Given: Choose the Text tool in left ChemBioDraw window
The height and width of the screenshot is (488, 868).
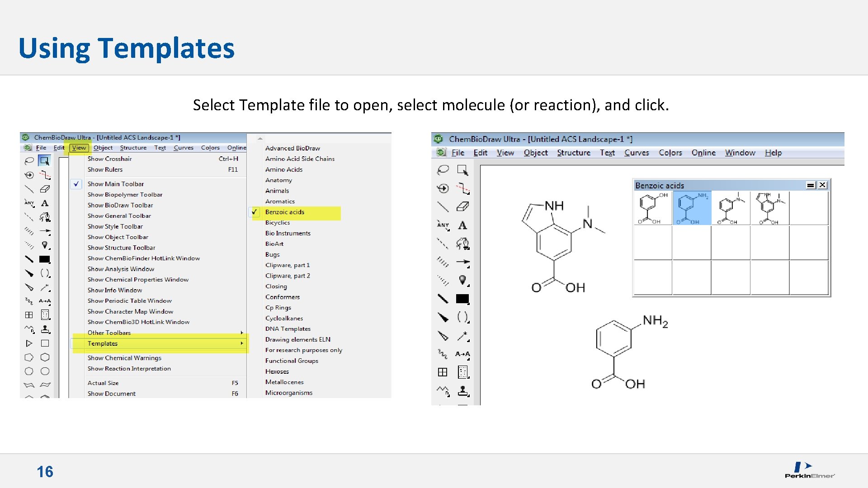Looking at the screenshot, I should [x=45, y=203].
